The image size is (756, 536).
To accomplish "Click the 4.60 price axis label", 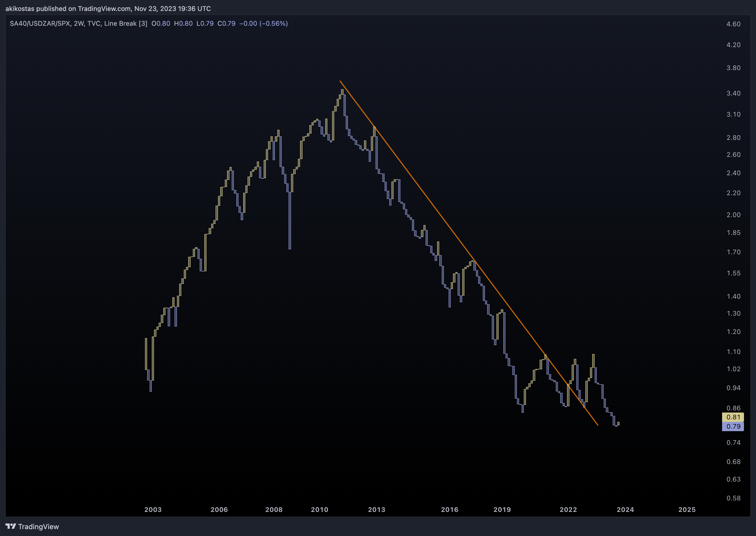I will [734, 24].
